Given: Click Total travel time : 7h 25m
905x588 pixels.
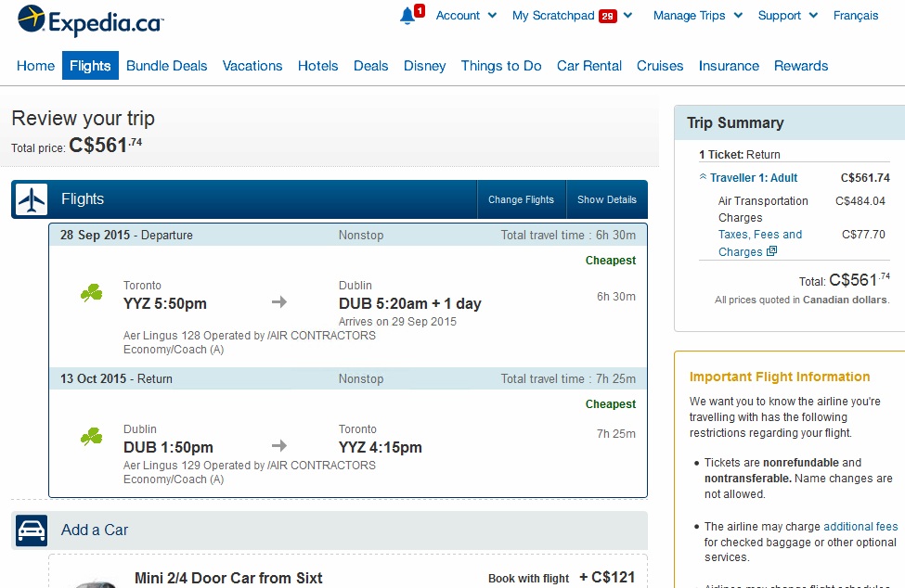Looking at the screenshot, I should pos(568,378).
